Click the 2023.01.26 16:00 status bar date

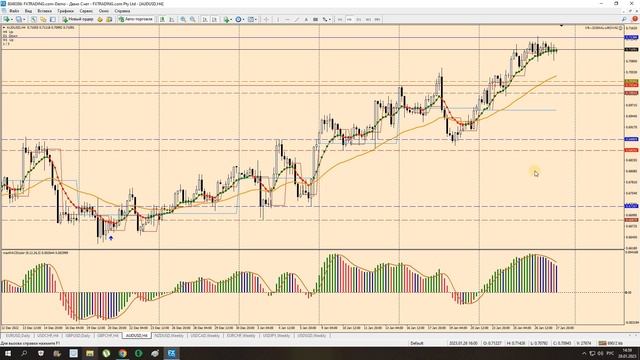tap(463, 343)
